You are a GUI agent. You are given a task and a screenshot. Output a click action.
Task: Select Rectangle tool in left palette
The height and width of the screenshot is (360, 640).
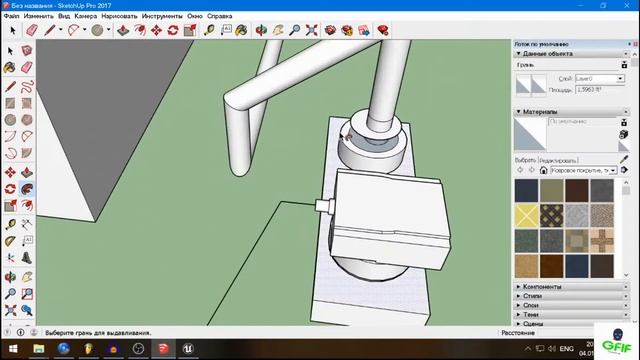pyautogui.click(x=10, y=103)
